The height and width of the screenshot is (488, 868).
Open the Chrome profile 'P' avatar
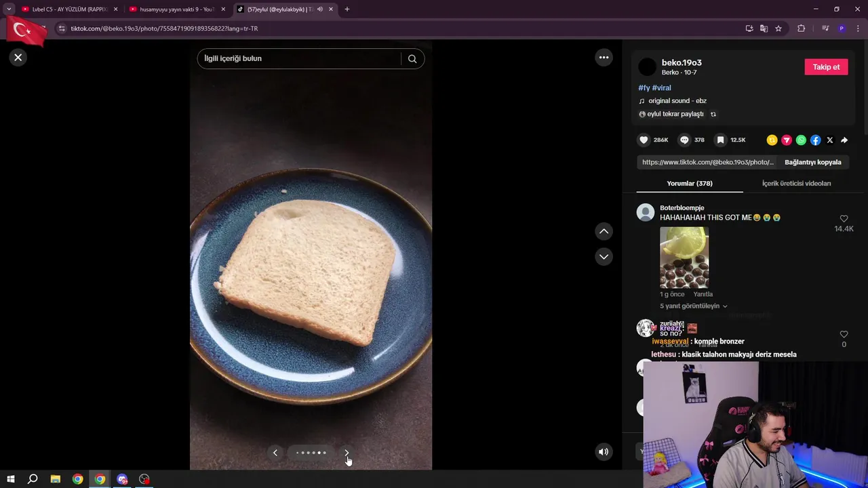click(842, 28)
